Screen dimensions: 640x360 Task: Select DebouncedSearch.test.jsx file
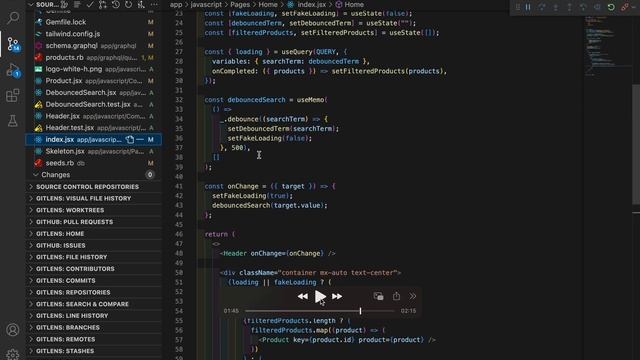pyautogui.click(x=94, y=104)
